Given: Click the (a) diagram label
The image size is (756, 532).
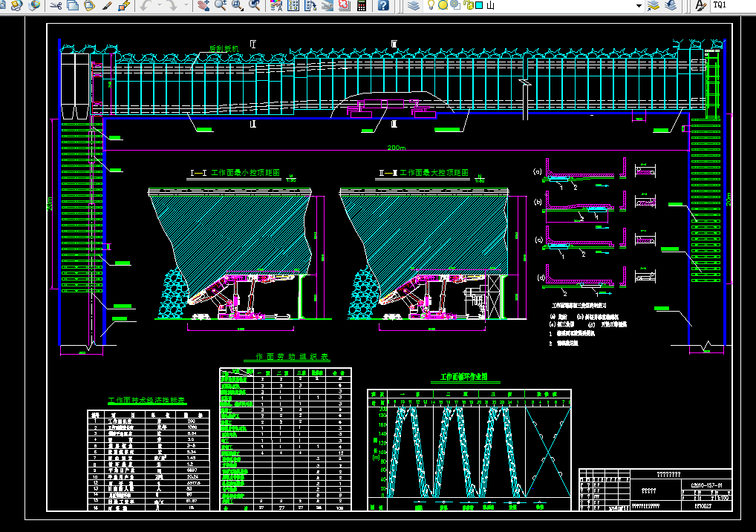Looking at the screenshot, I should click(x=537, y=171).
